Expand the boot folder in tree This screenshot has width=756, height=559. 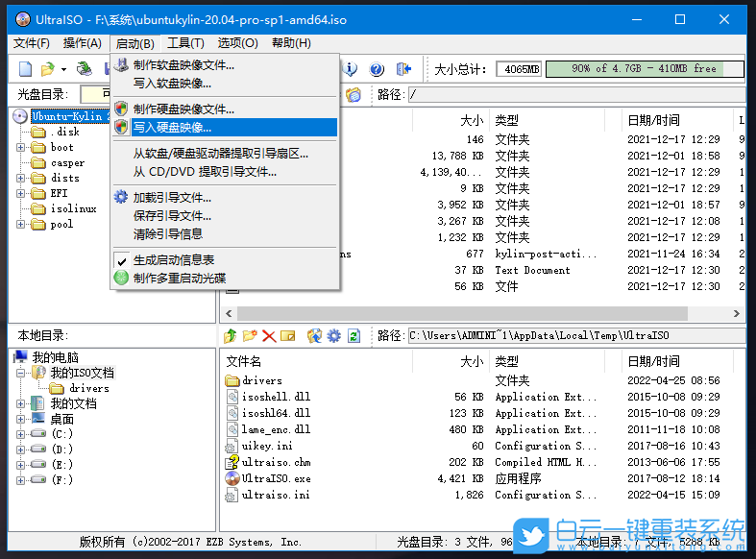[x=21, y=147]
